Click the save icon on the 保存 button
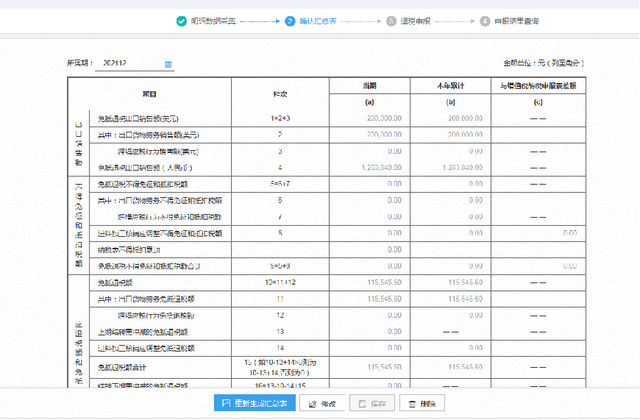This screenshot has height=420, width=640. pyautogui.click(x=362, y=404)
